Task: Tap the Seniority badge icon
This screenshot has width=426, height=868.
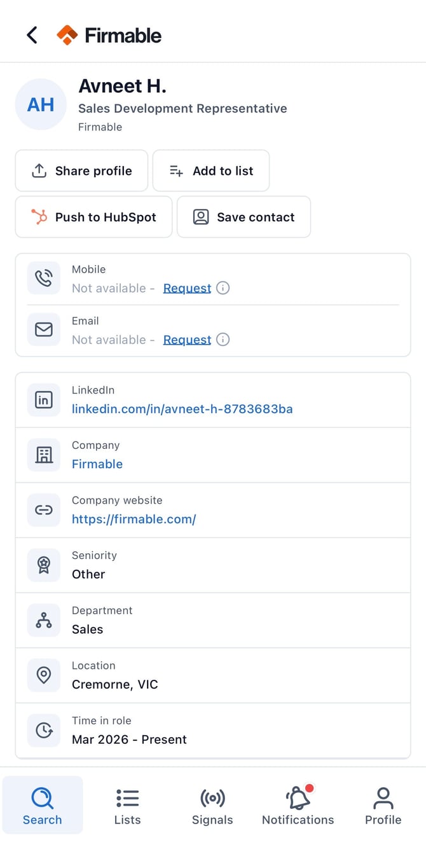Action: coord(44,565)
